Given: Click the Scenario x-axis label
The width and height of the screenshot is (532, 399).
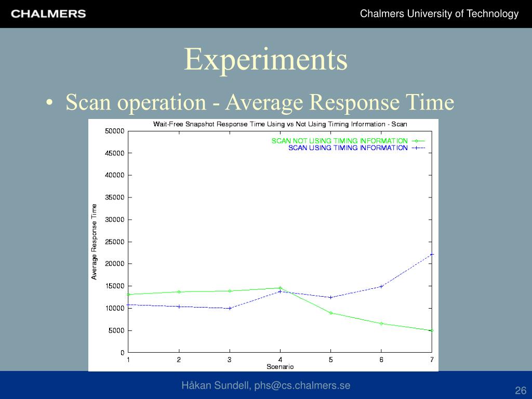Looking at the screenshot, I should tap(280, 367).
